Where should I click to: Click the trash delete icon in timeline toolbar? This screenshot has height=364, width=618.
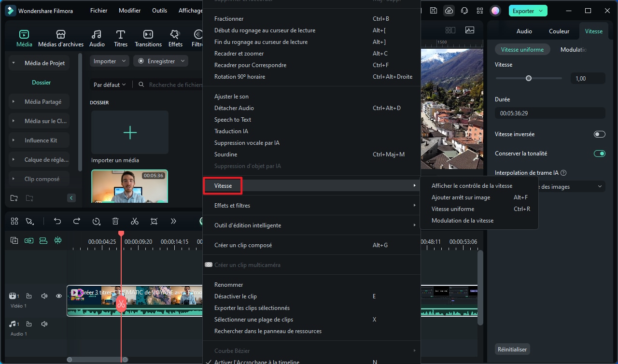click(115, 221)
